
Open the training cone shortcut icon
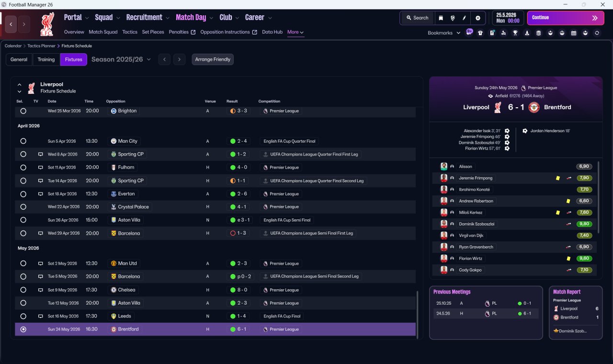pyautogui.click(x=527, y=33)
